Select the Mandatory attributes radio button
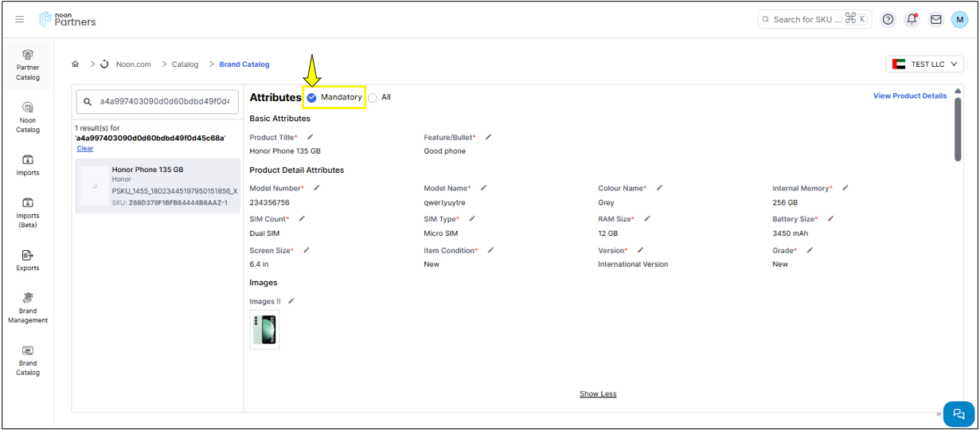980x430 pixels. point(312,97)
